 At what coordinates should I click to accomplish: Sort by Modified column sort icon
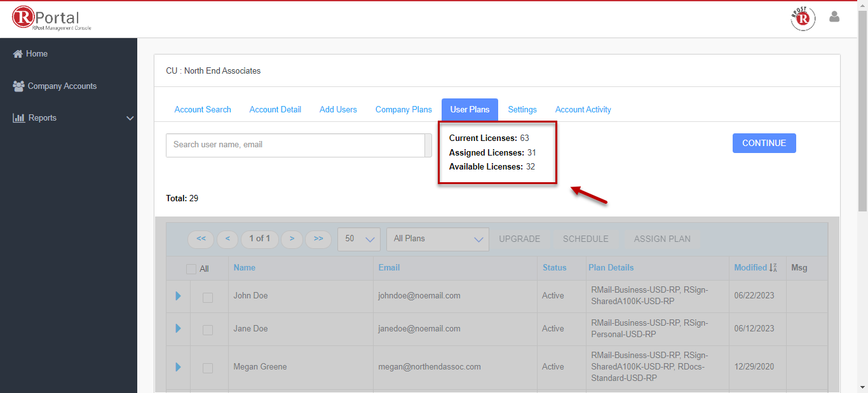(773, 268)
